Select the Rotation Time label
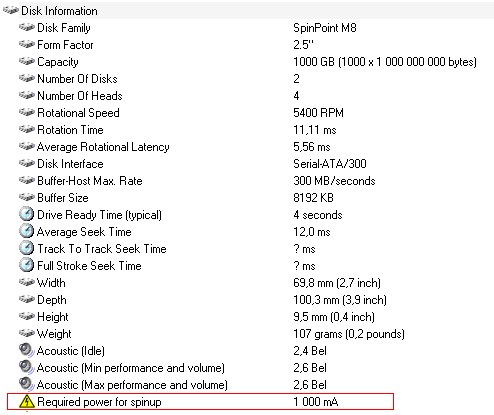This screenshot has height=415, width=494. point(70,130)
